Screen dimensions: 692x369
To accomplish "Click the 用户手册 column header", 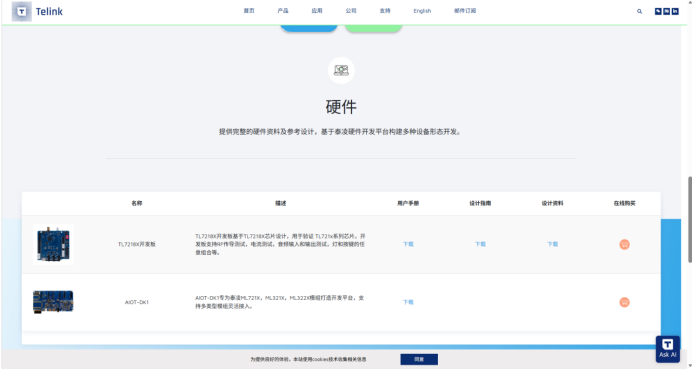I will pyautogui.click(x=408, y=203).
